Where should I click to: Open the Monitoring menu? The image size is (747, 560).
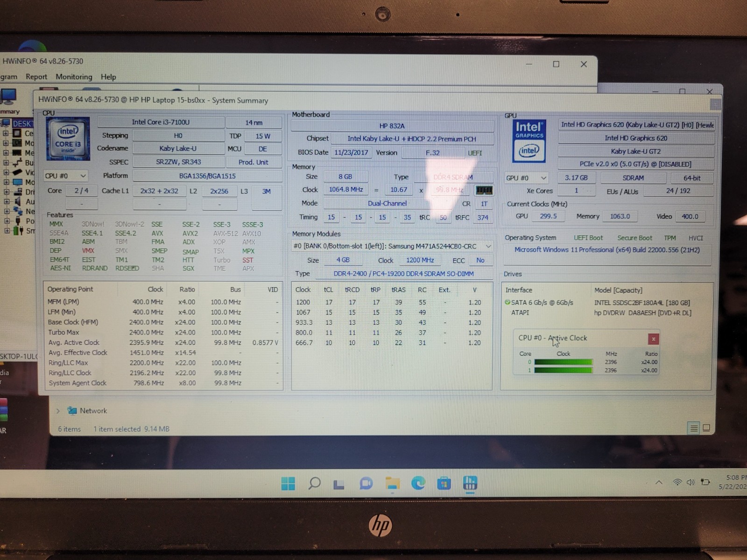coord(74,77)
